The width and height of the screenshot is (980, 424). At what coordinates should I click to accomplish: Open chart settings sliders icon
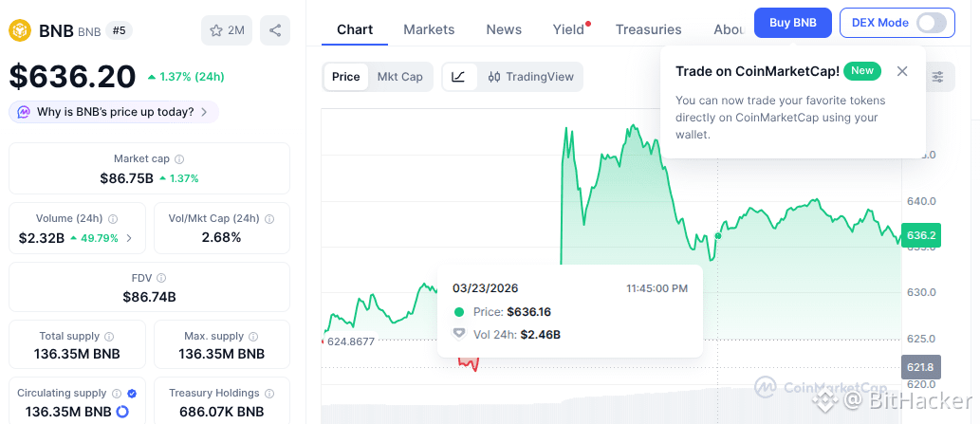pyautogui.click(x=937, y=77)
